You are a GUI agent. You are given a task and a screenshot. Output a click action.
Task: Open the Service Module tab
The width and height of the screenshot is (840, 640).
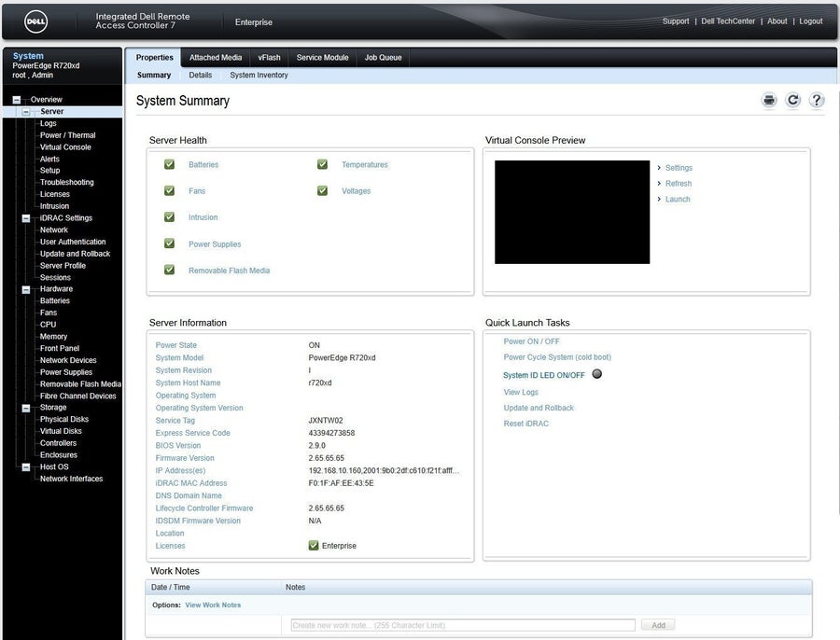pyautogui.click(x=323, y=57)
